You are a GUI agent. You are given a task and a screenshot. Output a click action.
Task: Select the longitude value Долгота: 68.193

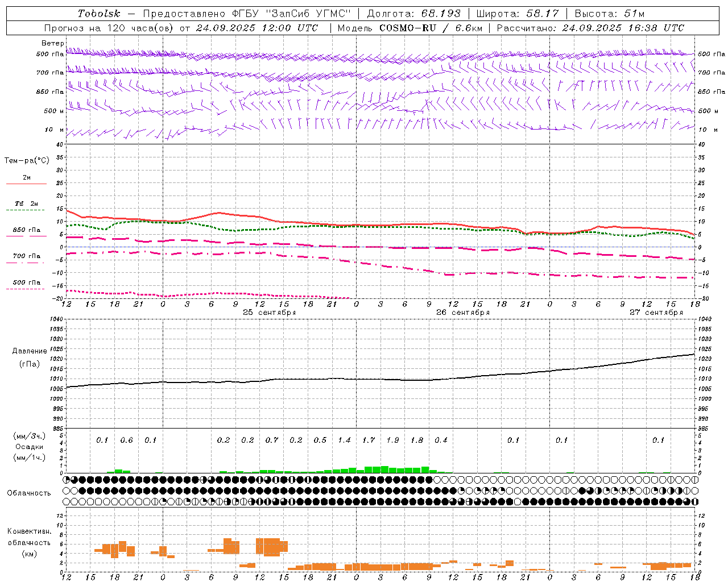[x=413, y=14]
